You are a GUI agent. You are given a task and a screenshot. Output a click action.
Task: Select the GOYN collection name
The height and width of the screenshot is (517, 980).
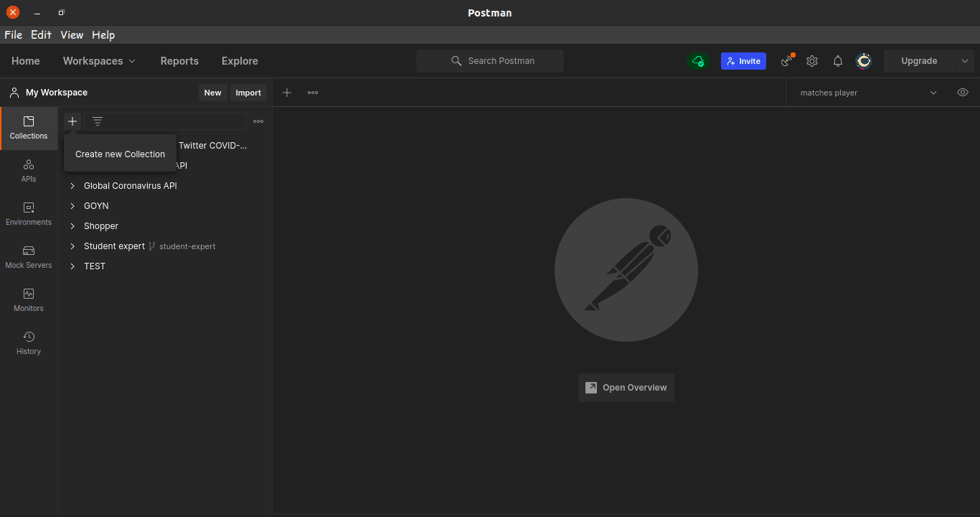pos(96,206)
